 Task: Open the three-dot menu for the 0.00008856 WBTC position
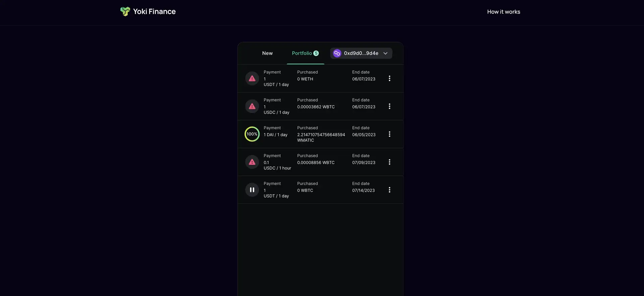pyautogui.click(x=389, y=162)
